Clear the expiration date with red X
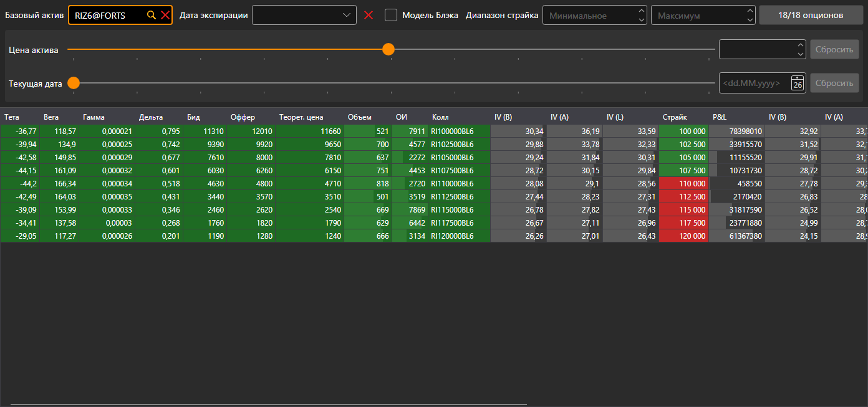Image resolution: width=868 pixels, height=407 pixels. click(369, 15)
